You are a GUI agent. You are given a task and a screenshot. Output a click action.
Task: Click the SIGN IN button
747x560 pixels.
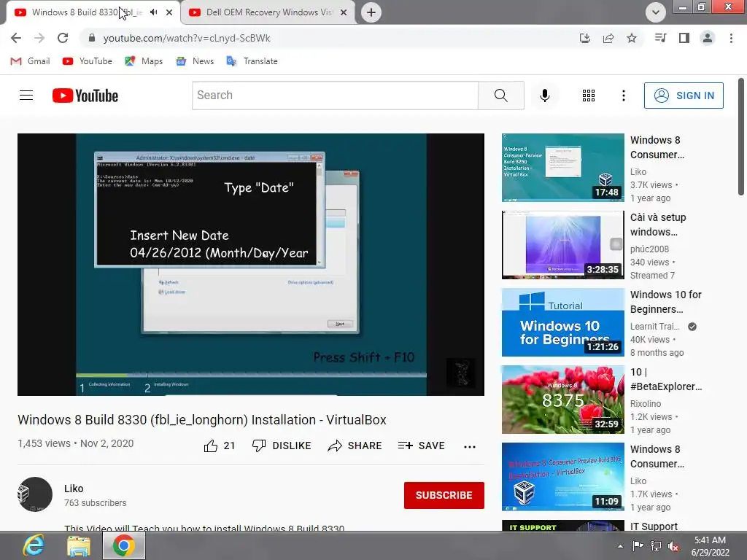684,96
